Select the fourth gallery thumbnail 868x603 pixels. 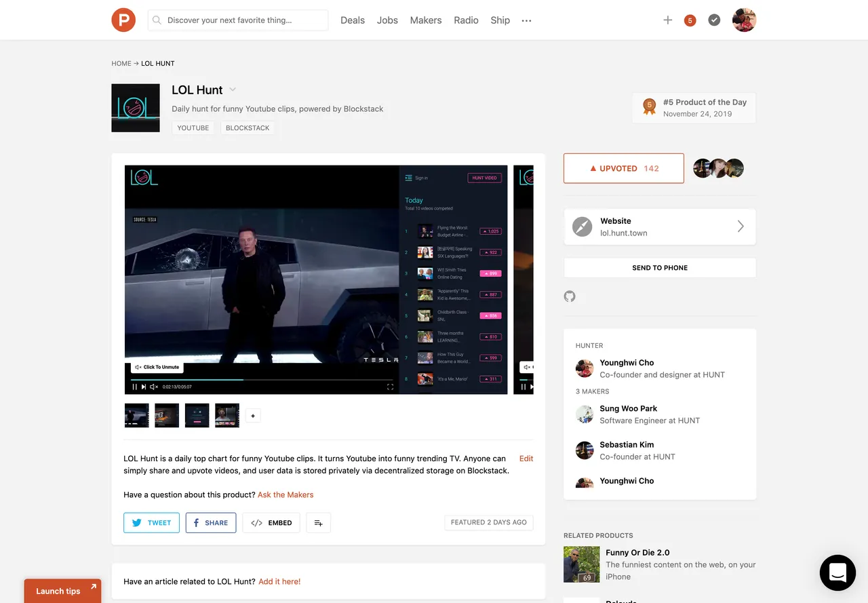tap(227, 415)
